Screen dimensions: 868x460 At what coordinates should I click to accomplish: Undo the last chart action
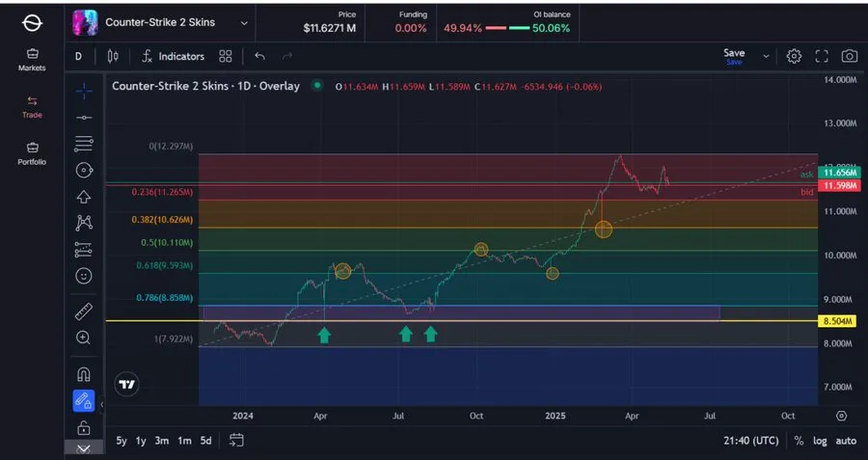260,57
